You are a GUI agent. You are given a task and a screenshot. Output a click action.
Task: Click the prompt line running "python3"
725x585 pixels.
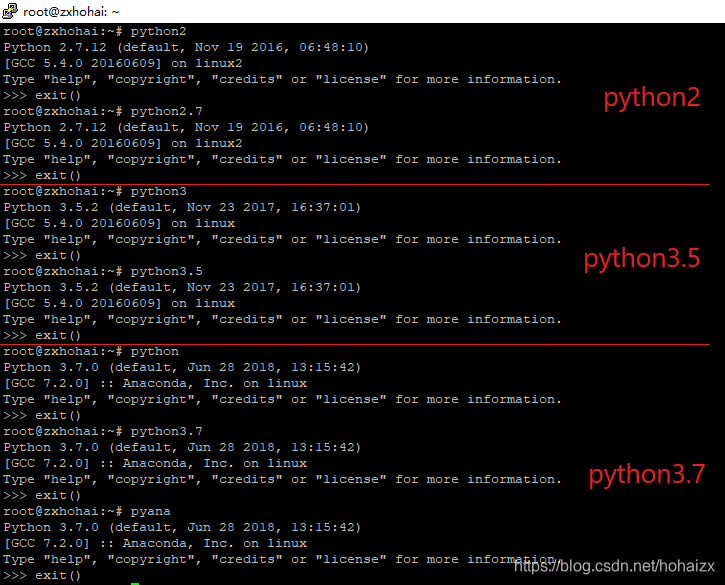[x=95, y=191]
